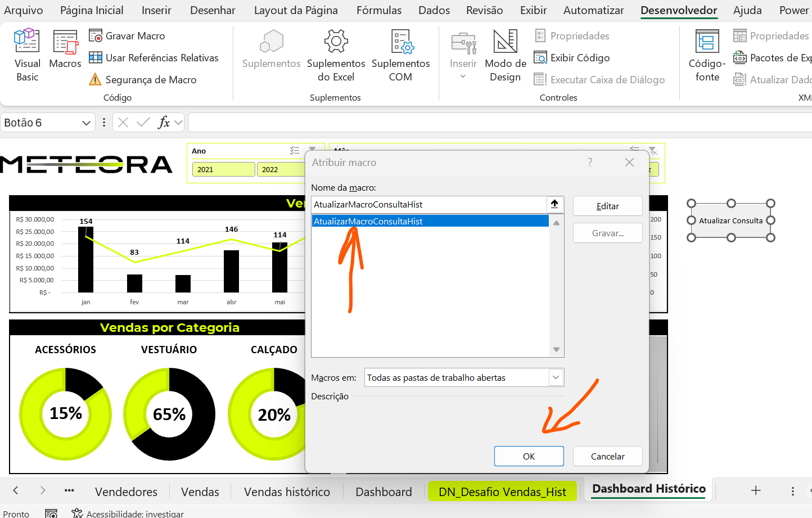
Task: Click the Editar button
Action: coord(607,206)
